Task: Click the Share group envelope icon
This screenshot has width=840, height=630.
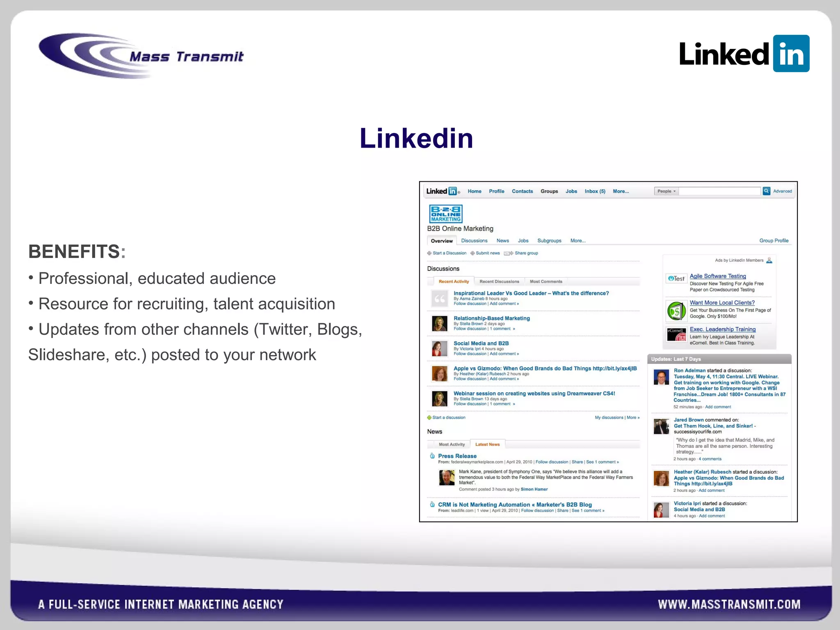Action: point(509,253)
